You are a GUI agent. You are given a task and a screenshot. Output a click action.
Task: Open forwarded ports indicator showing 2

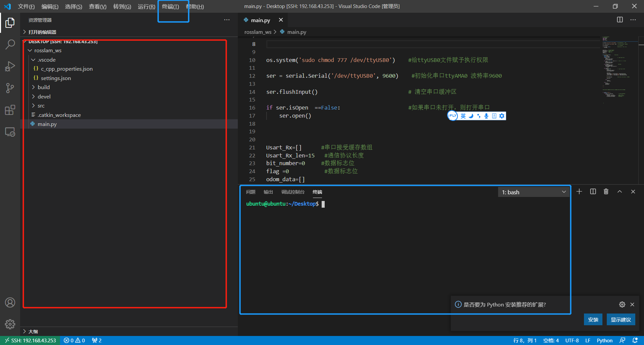click(97, 340)
